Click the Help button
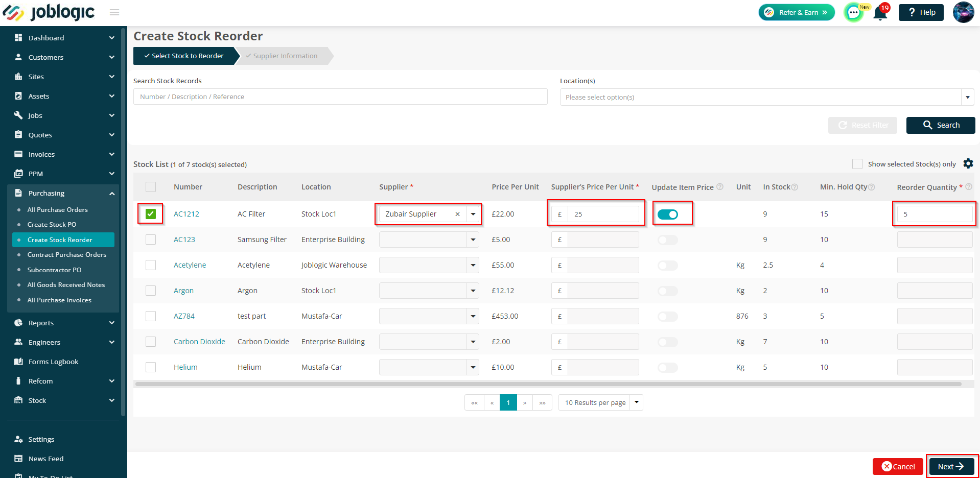The height and width of the screenshot is (478, 980). (921, 12)
